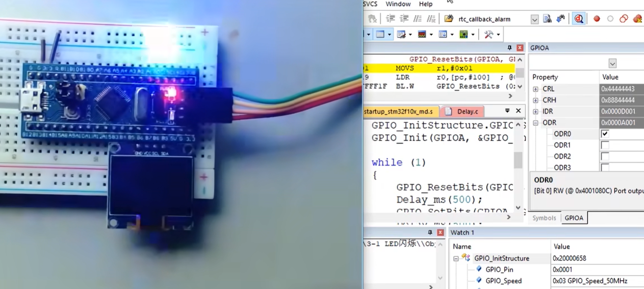Click the incremental find binoculars icon
This screenshot has width=644, height=289.
(561, 19)
